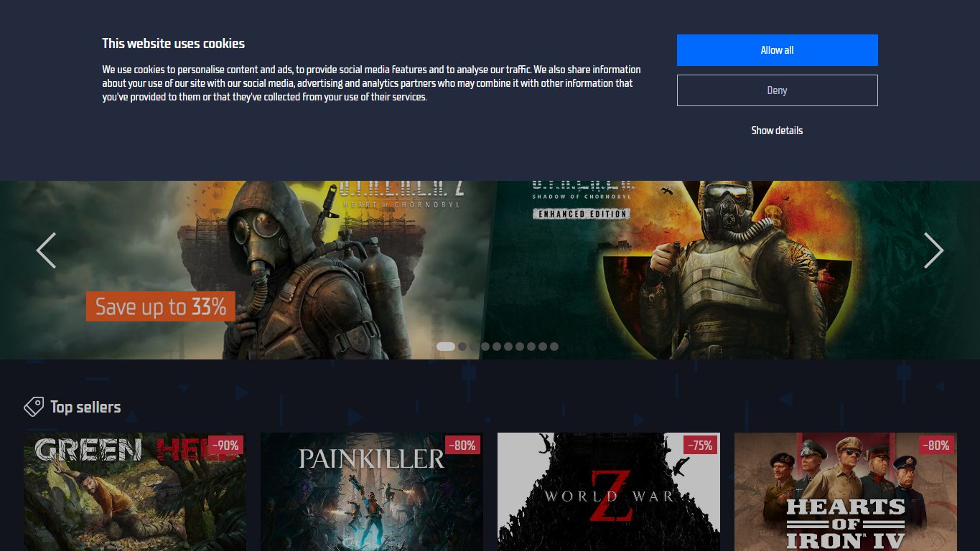The width and height of the screenshot is (980, 551).
Task: Jump to the second carousel dot
Action: (x=462, y=347)
